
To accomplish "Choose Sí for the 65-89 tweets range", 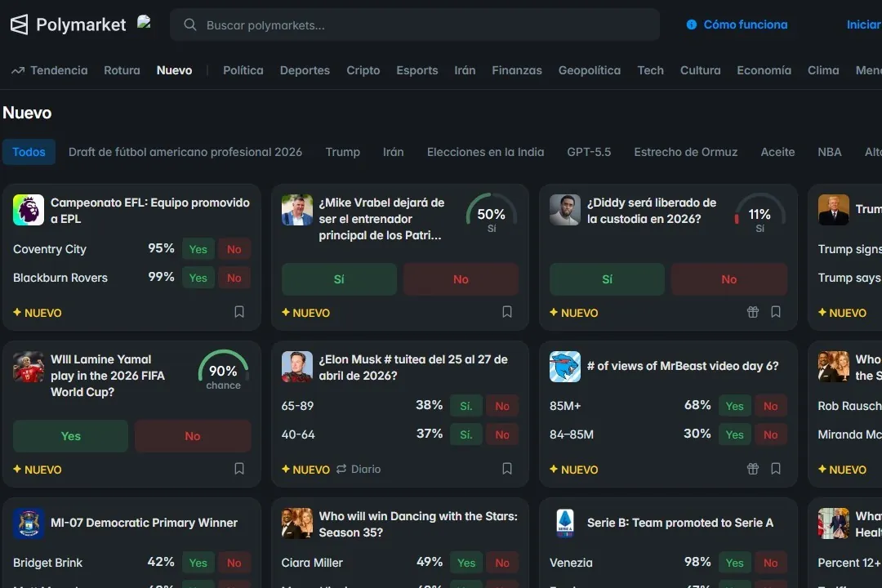I will (x=466, y=406).
